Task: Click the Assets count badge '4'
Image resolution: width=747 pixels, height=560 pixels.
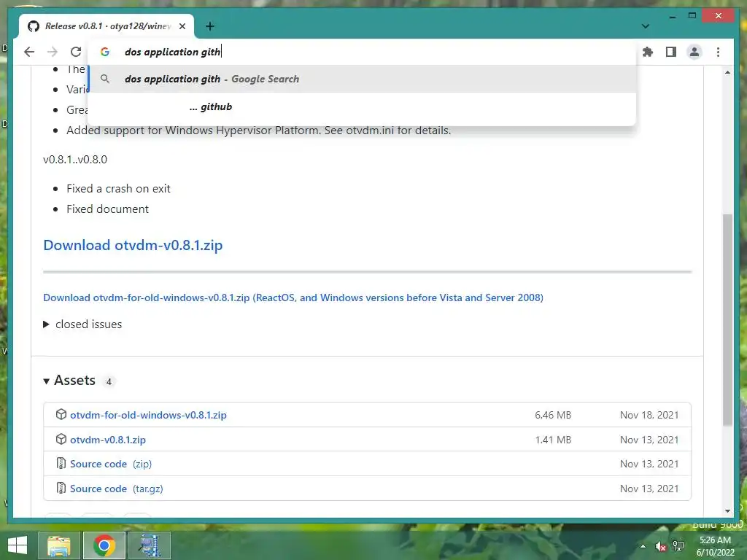Action: coord(109,381)
